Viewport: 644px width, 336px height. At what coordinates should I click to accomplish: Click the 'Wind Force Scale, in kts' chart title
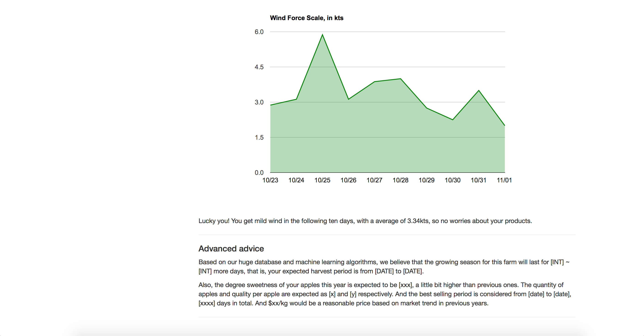click(x=306, y=18)
